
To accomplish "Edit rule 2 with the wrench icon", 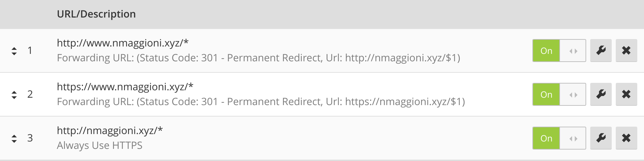I will 601,94.
